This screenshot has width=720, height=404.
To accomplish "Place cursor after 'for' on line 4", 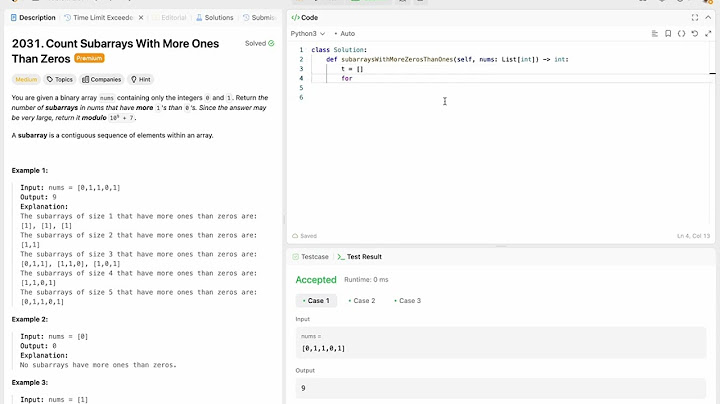I will 353,79.
